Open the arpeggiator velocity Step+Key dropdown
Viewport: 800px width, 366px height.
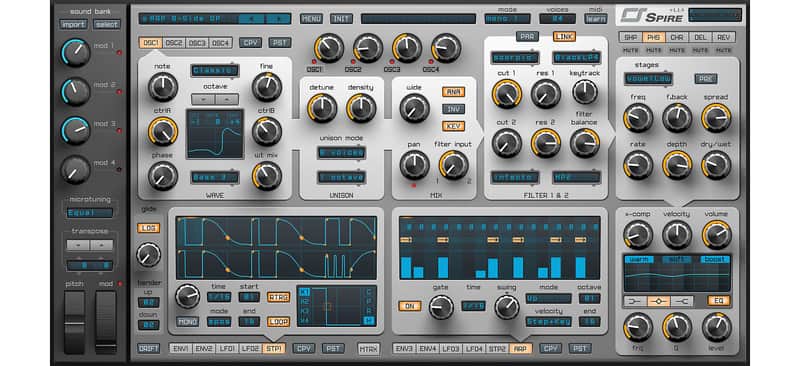click(x=549, y=322)
